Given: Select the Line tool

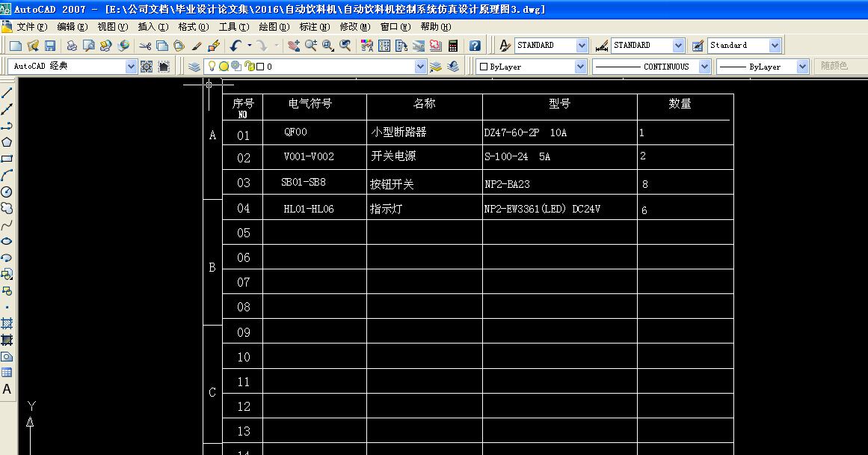Looking at the screenshot, I should click(7, 91).
